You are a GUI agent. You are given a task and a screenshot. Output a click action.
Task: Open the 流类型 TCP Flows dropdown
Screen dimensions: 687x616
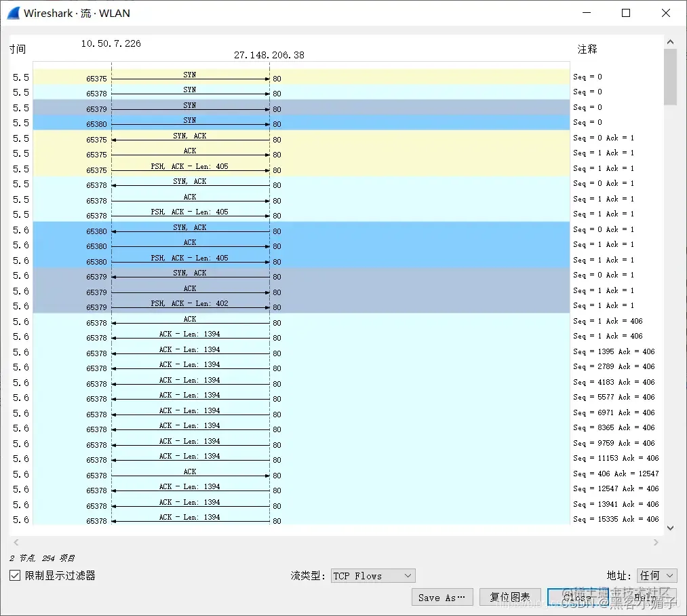click(x=373, y=576)
